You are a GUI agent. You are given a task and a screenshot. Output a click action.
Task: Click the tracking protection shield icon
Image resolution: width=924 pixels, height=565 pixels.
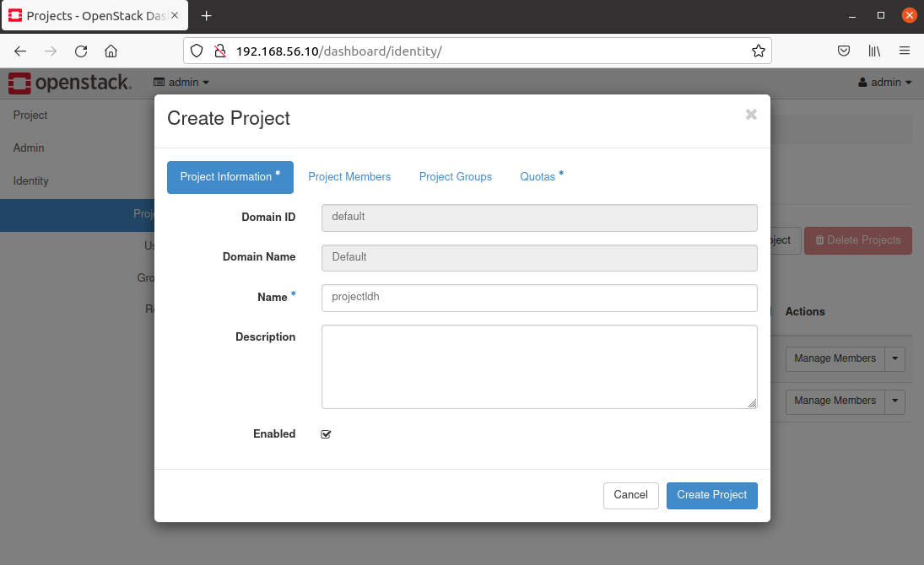[x=197, y=51]
